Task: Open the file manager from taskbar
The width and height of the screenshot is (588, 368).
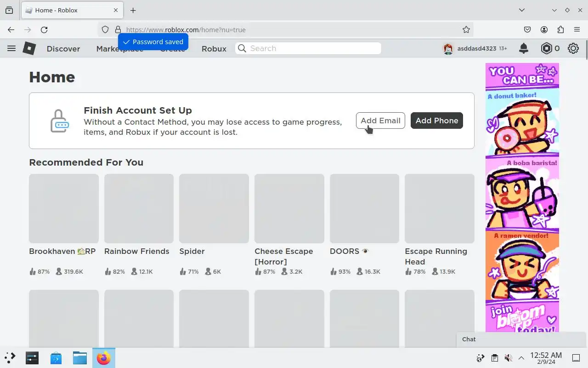Action: [79, 358]
